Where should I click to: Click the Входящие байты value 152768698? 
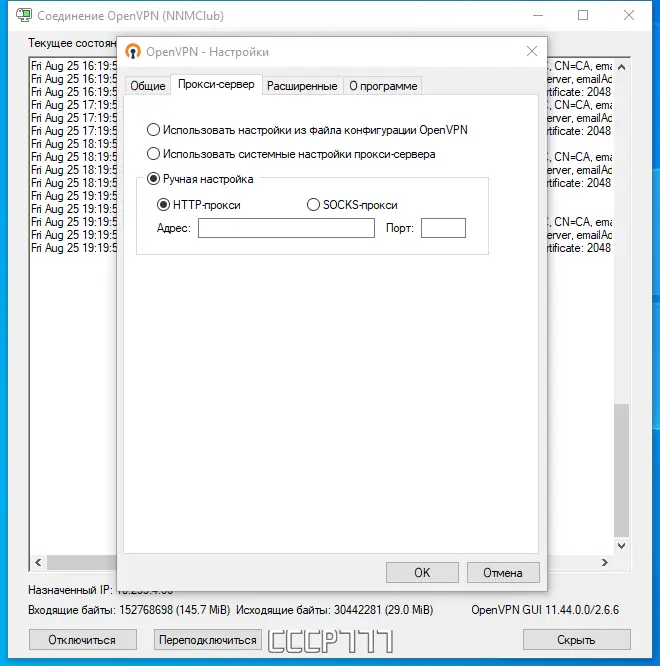(x=146, y=610)
